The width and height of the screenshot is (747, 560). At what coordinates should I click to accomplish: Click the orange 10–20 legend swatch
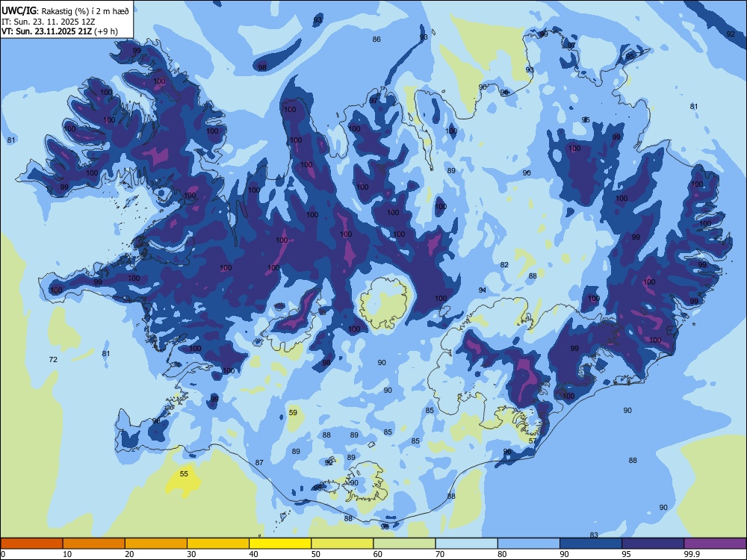94,544
